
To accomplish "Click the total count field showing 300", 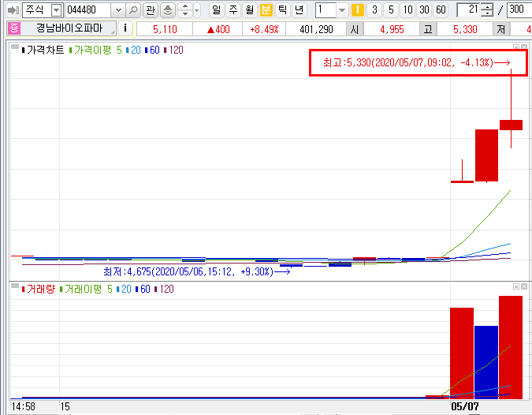I will [519, 9].
